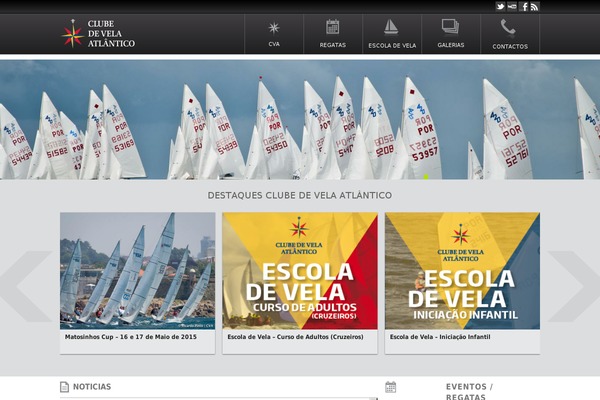Open Escola de Vela Iniciação Infantil banner
The width and height of the screenshot is (600, 400).
(462, 271)
